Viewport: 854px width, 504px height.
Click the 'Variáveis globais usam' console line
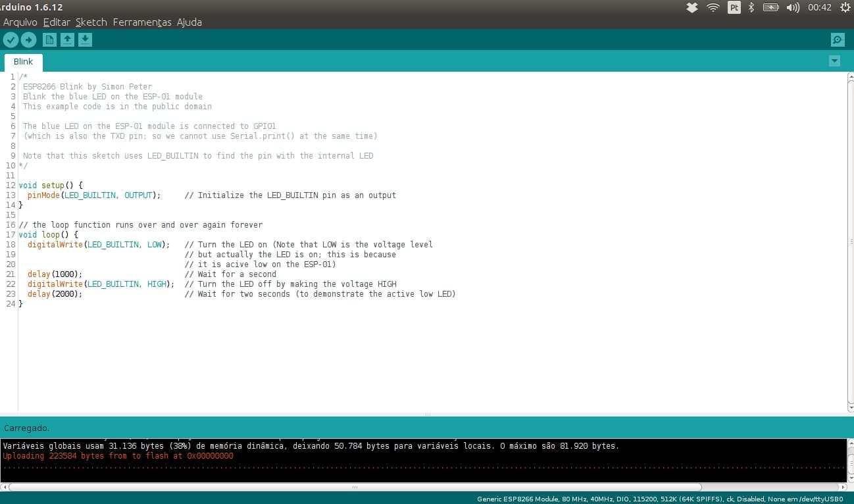(311, 446)
